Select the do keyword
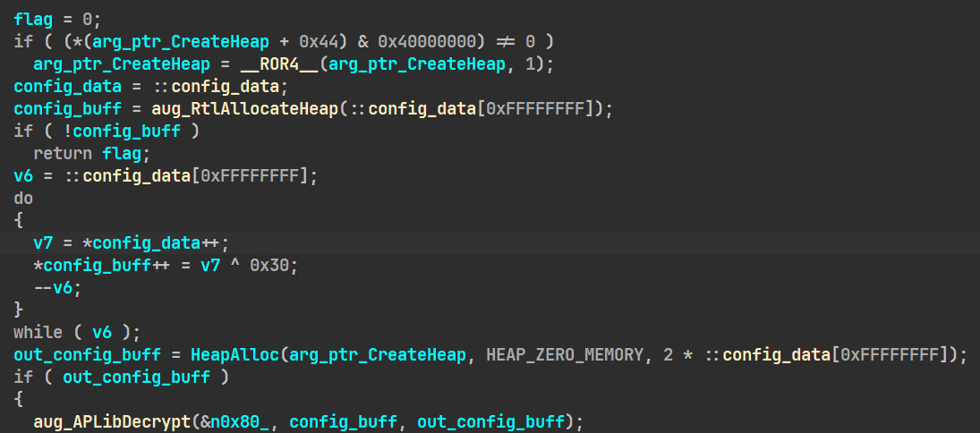The height and width of the screenshot is (433, 980). pyautogui.click(x=23, y=199)
